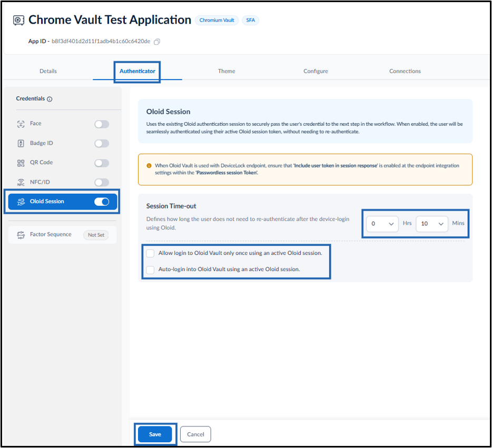Click the SFA tag
Viewport: 492px width, 448px height.
[250, 21]
